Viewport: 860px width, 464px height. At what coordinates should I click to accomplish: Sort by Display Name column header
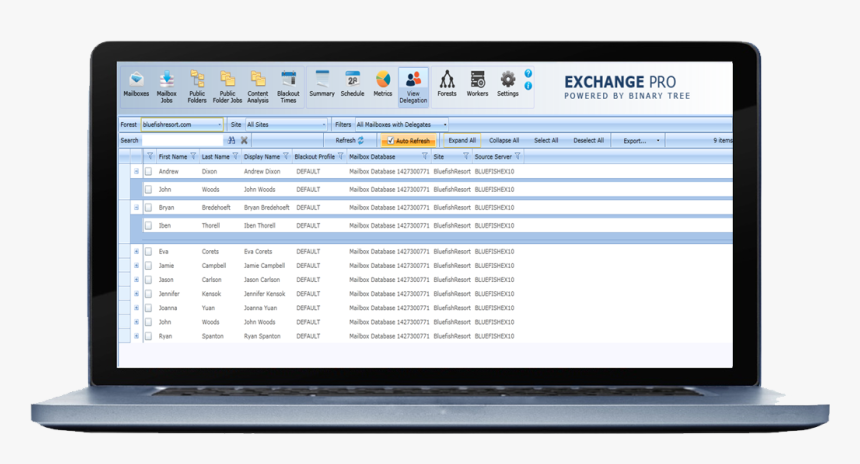tap(262, 157)
